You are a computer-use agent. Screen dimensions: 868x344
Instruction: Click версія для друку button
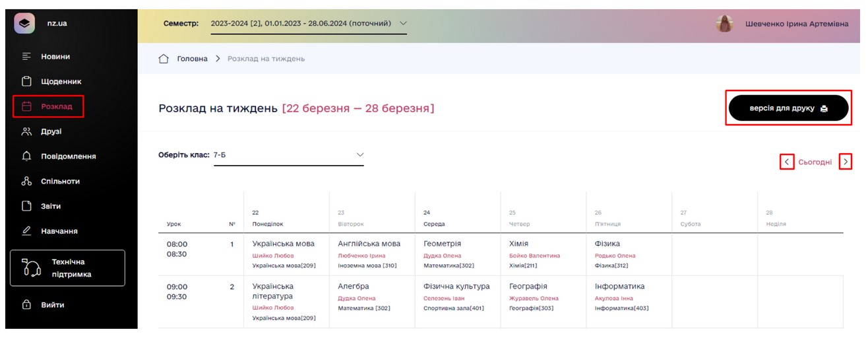788,108
